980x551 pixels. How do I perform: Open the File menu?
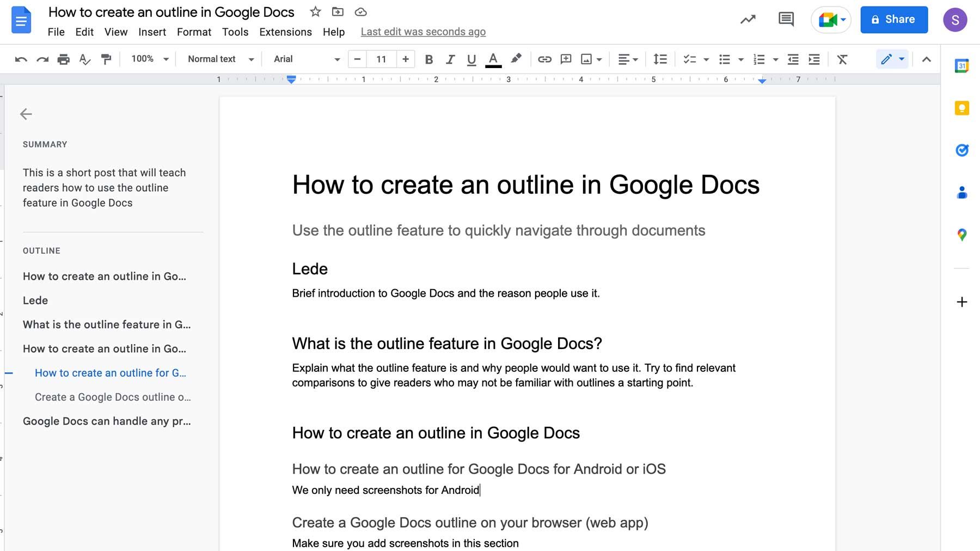(56, 32)
